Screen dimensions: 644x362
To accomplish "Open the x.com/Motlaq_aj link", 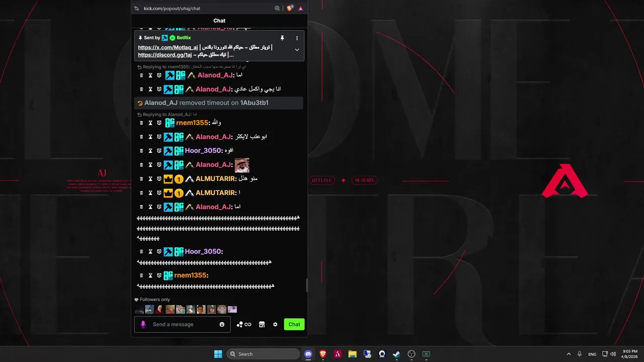I will pyautogui.click(x=168, y=47).
